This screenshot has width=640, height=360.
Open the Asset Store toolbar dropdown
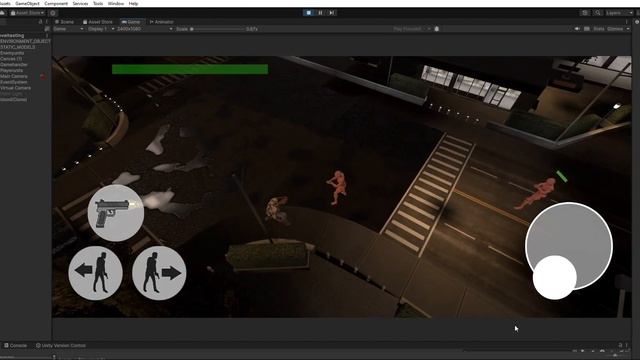point(27,13)
